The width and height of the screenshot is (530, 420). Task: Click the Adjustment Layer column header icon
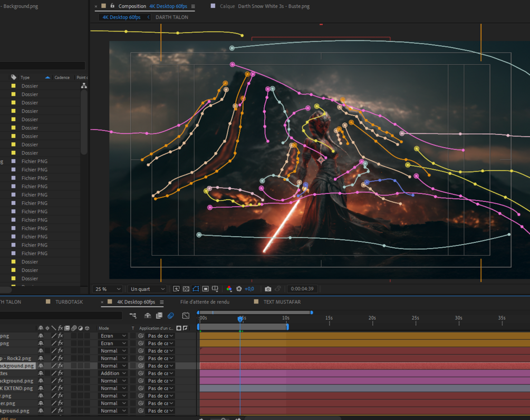point(81,328)
